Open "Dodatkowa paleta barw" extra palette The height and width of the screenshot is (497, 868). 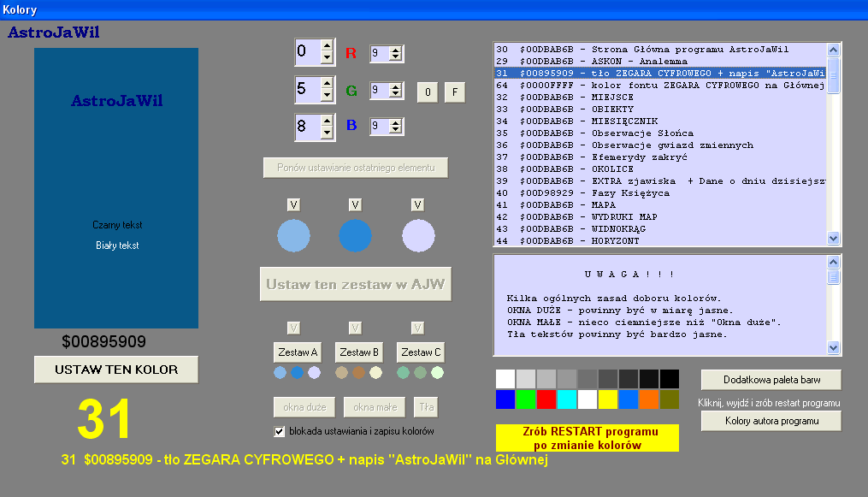pyautogui.click(x=771, y=380)
